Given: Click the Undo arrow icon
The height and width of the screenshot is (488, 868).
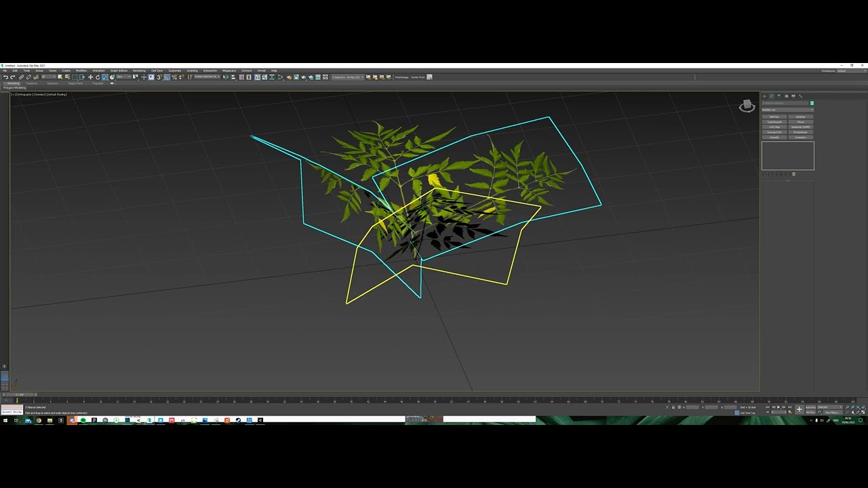Looking at the screenshot, I should (5, 77).
